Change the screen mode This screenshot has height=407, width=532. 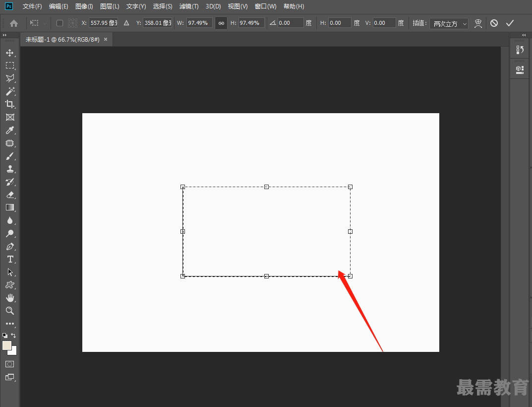(x=10, y=377)
